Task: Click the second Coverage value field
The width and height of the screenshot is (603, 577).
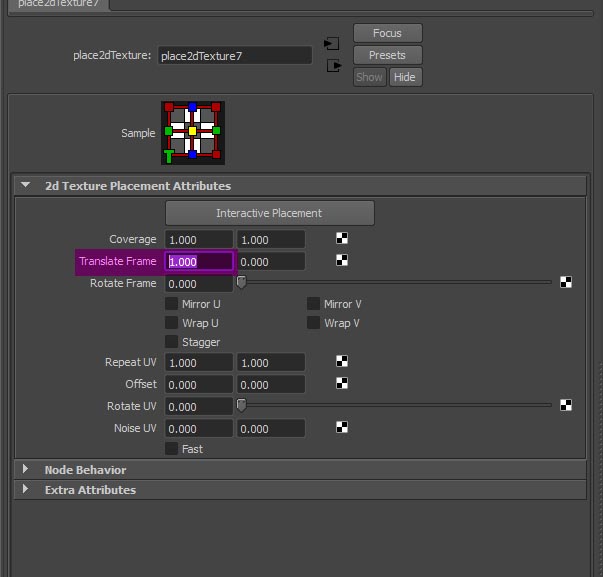Action: (271, 240)
